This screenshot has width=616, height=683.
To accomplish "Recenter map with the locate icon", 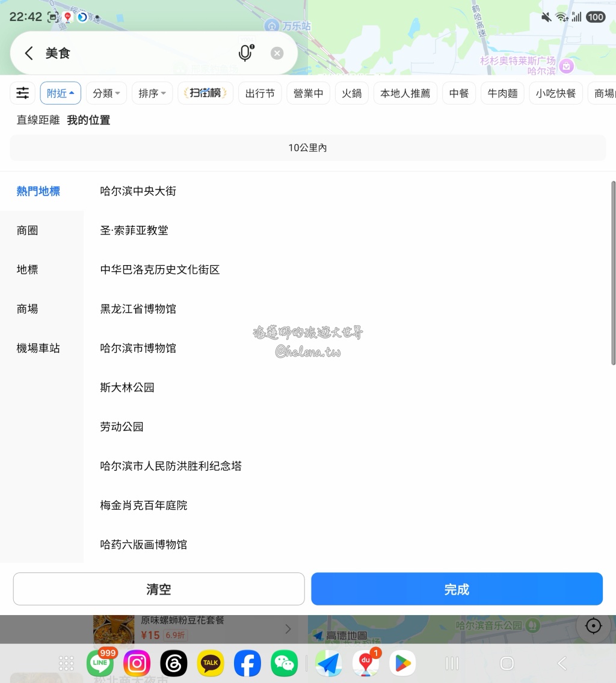I will click(x=593, y=626).
